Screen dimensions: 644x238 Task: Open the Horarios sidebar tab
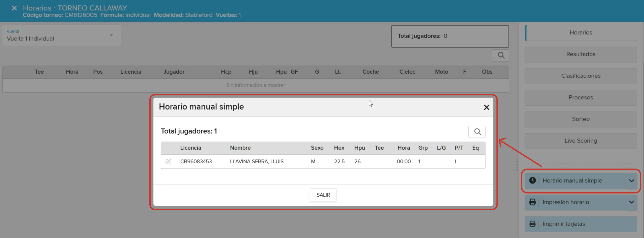click(x=581, y=33)
